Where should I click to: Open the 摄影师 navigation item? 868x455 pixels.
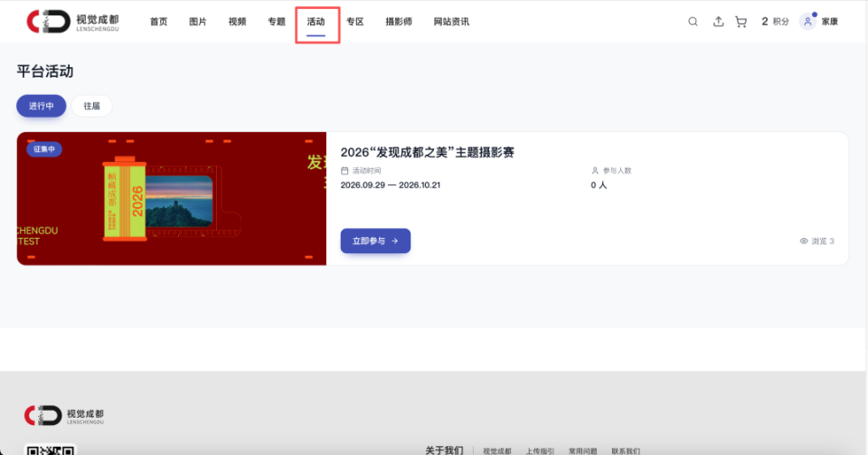[x=399, y=22]
